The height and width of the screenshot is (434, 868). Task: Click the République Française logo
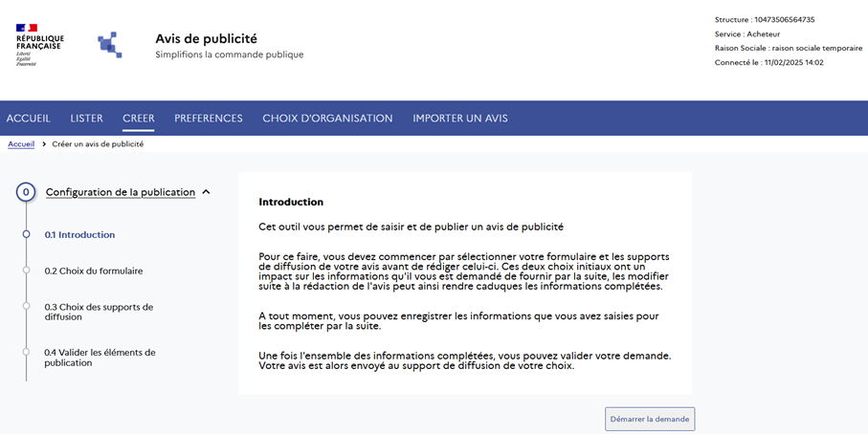(39, 45)
